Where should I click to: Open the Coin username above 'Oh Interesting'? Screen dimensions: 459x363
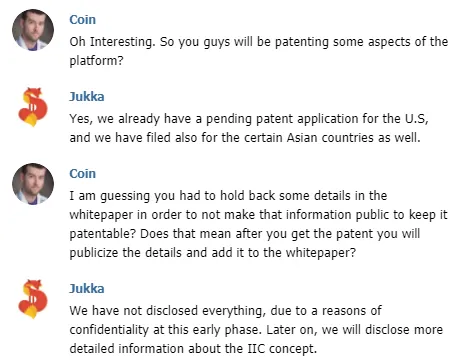[x=82, y=20]
